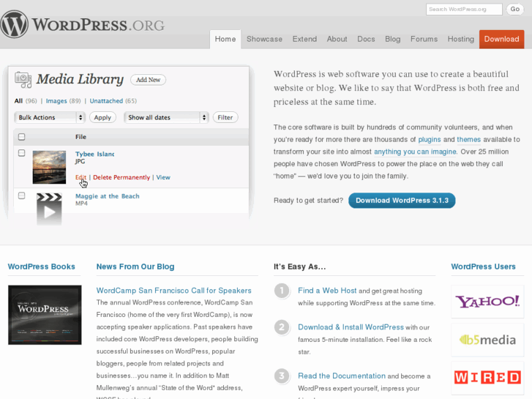The height and width of the screenshot is (399, 532).
Task: Click Edit under Tybee Island
Action: 80,177
